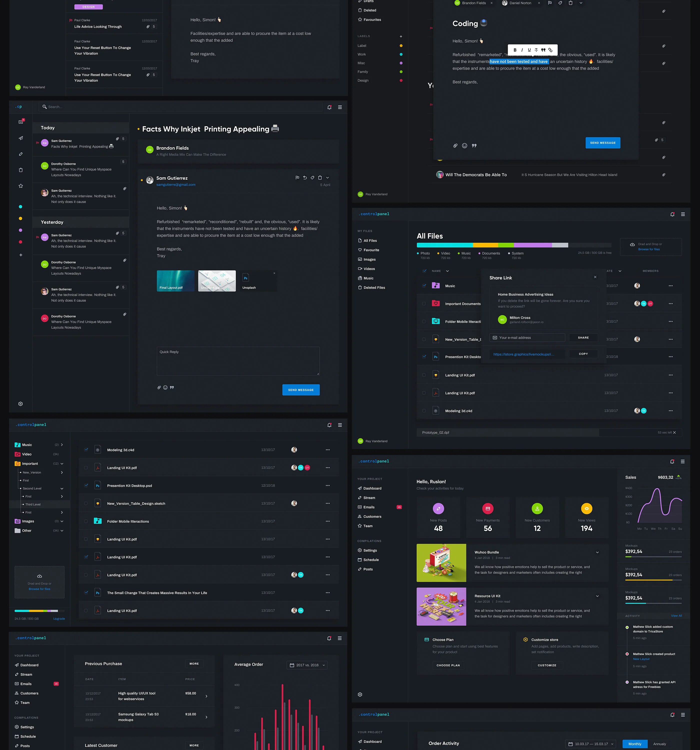
Task: Switch to the Monthly tab in Order Activity
Action: click(635, 744)
